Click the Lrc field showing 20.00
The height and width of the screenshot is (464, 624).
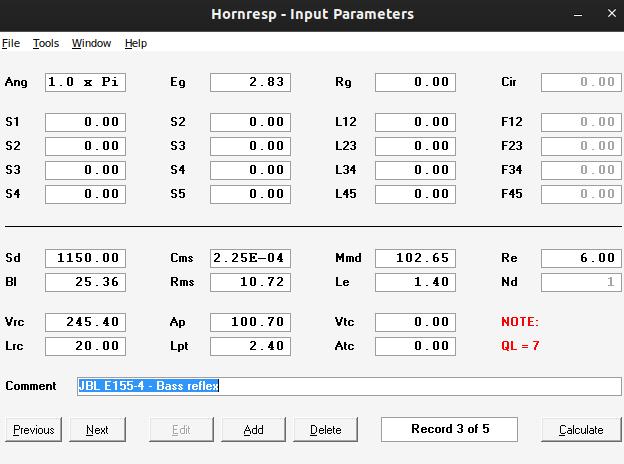click(86, 346)
